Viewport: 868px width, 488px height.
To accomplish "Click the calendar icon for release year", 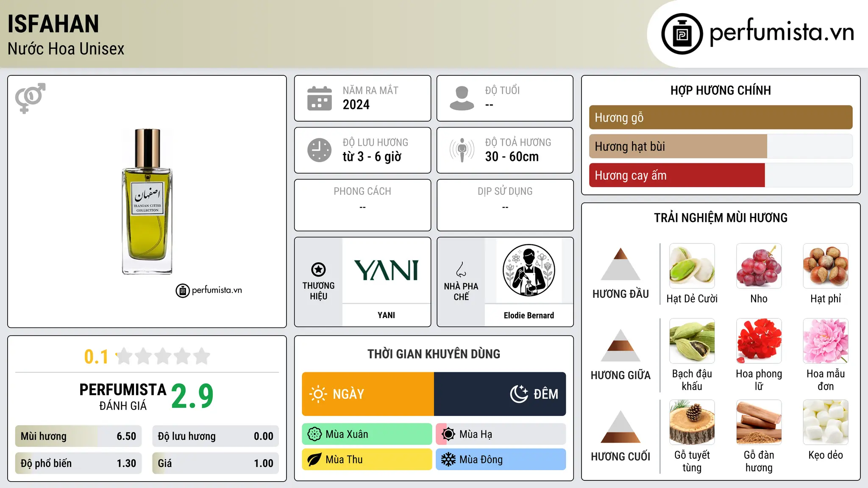I will (x=319, y=98).
